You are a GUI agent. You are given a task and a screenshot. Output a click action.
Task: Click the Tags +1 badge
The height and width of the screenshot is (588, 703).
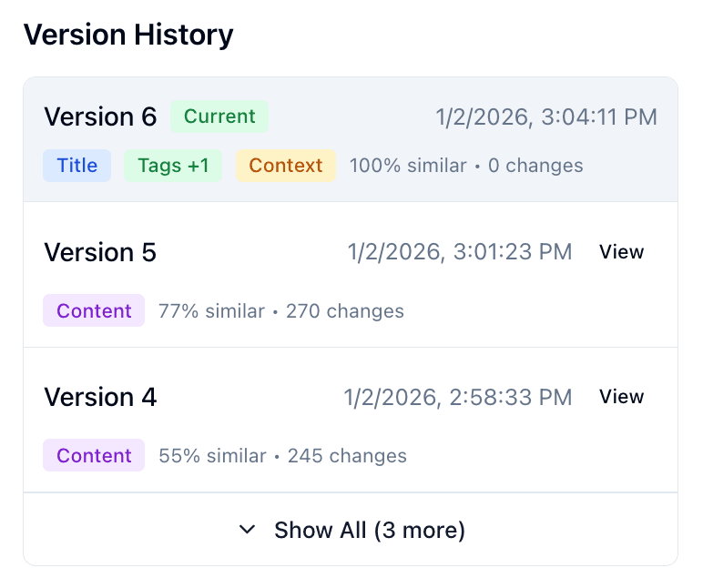click(x=173, y=166)
